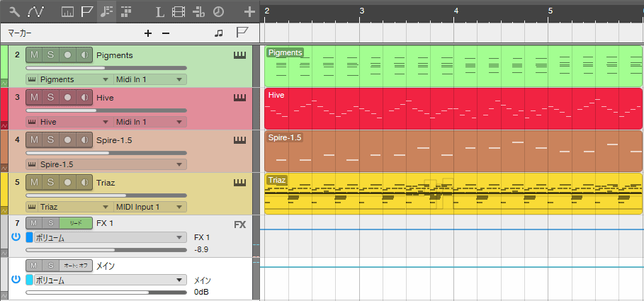This screenshot has width=644, height=301.
Task: Click the FX icon on FX 1 track
Action: coord(240,225)
